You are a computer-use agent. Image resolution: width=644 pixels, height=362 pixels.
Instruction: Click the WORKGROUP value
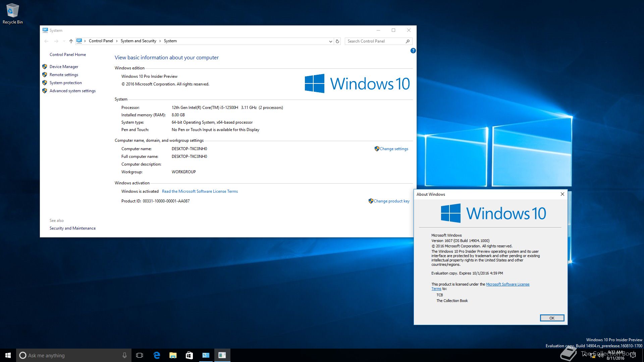click(183, 172)
